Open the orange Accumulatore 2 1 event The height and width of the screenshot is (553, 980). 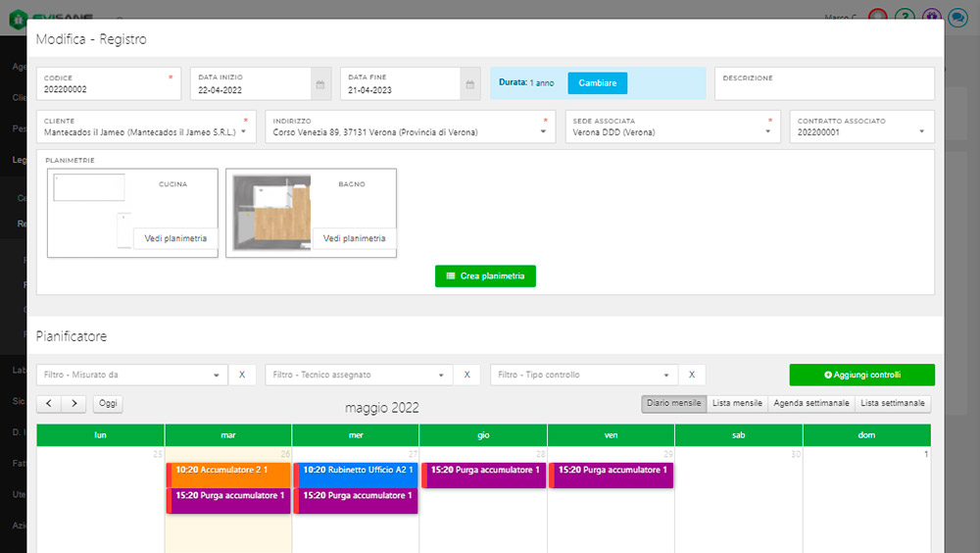(x=228, y=471)
